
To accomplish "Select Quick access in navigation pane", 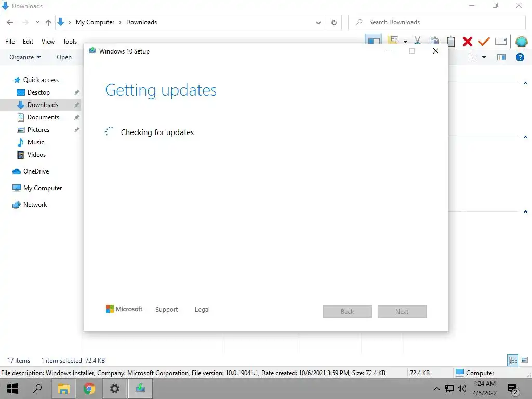I will coord(41,79).
